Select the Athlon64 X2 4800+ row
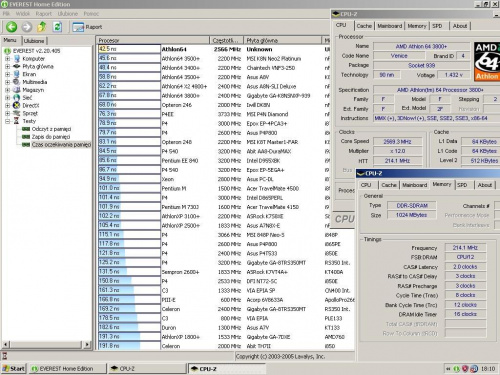500x375 pixels. click(213, 86)
